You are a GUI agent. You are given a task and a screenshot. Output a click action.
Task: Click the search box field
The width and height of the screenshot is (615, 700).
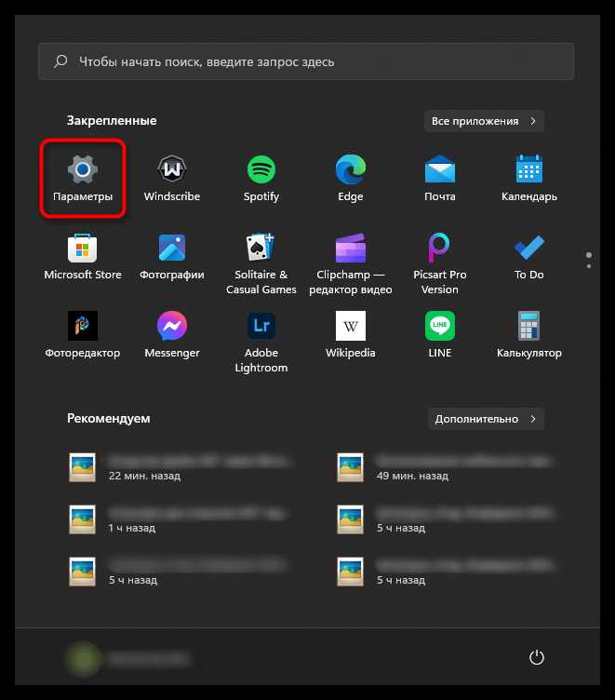coord(306,61)
